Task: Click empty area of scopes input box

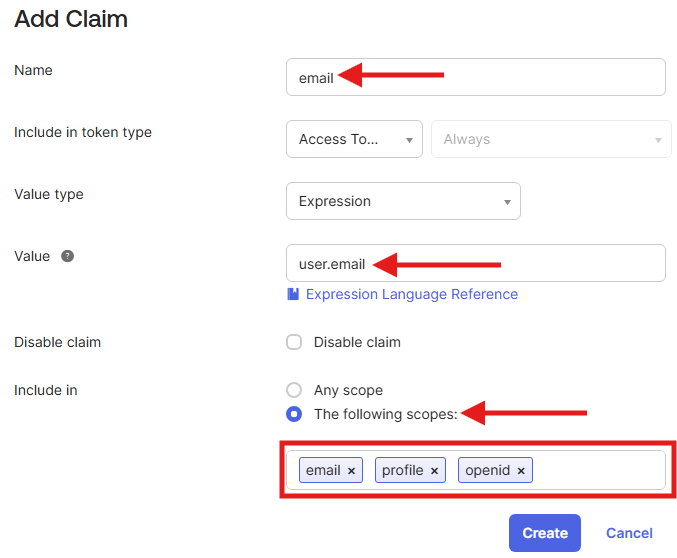Action: [598, 470]
